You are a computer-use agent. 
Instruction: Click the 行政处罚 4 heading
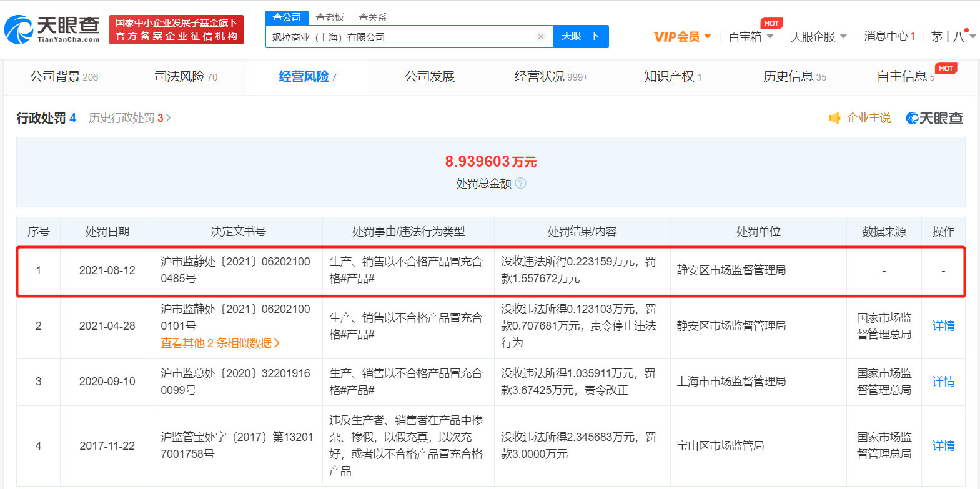click(x=46, y=118)
